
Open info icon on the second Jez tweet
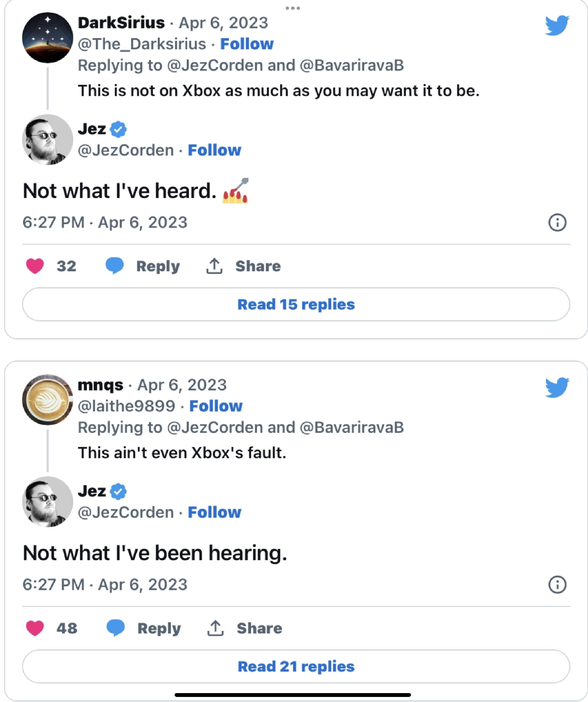pyautogui.click(x=557, y=585)
